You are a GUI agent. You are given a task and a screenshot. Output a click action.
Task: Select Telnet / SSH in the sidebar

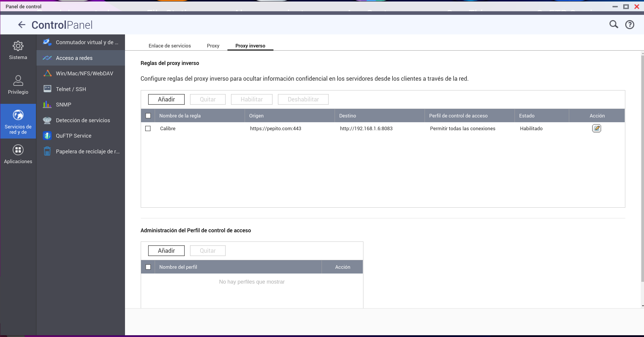[71, 89]
